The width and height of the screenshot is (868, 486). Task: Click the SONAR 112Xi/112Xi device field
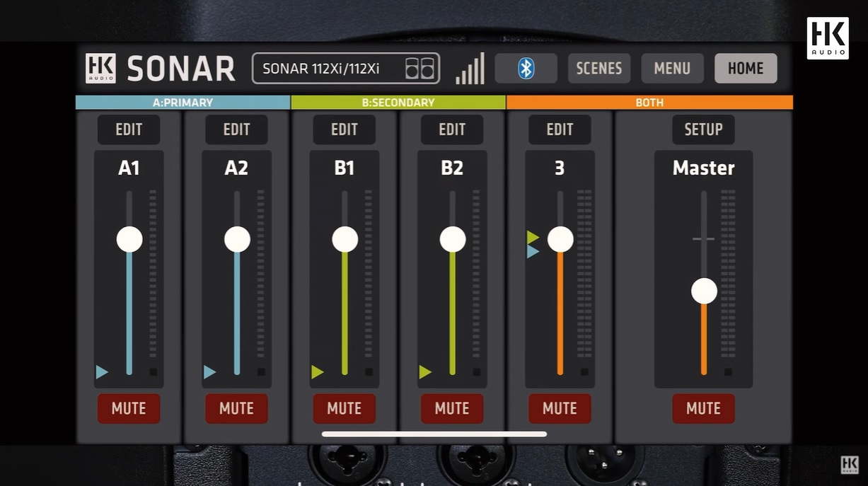346,69
